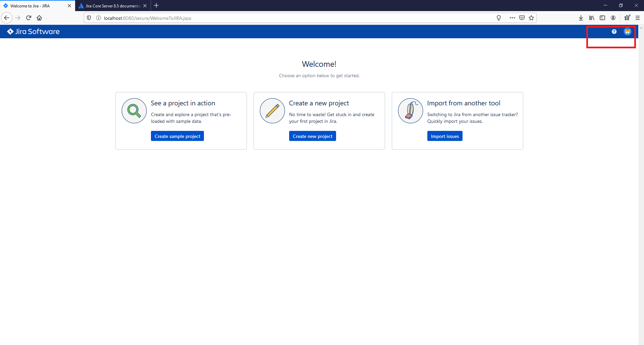This screenshot has width=644, height=345.
Task: Click Create sample project button
Action: pos(177,136)
